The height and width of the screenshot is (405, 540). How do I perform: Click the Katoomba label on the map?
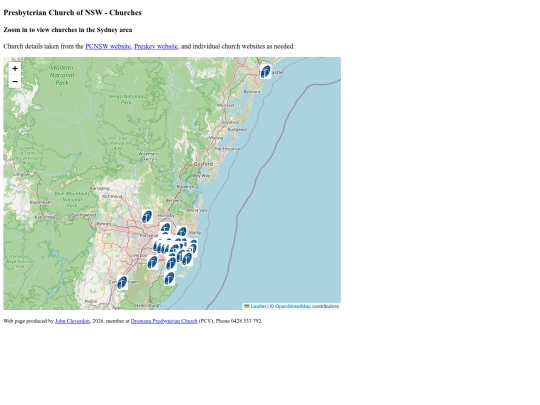[x=45, y=217]
